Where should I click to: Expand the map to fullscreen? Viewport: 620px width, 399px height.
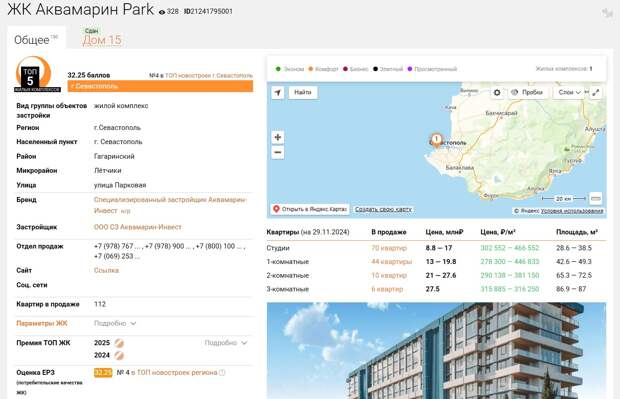tap(595, 93)
